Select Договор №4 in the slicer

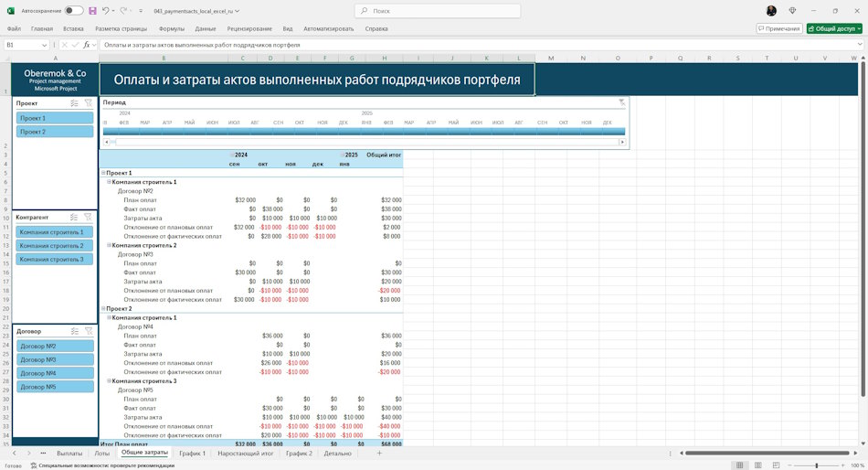[55, 373]
